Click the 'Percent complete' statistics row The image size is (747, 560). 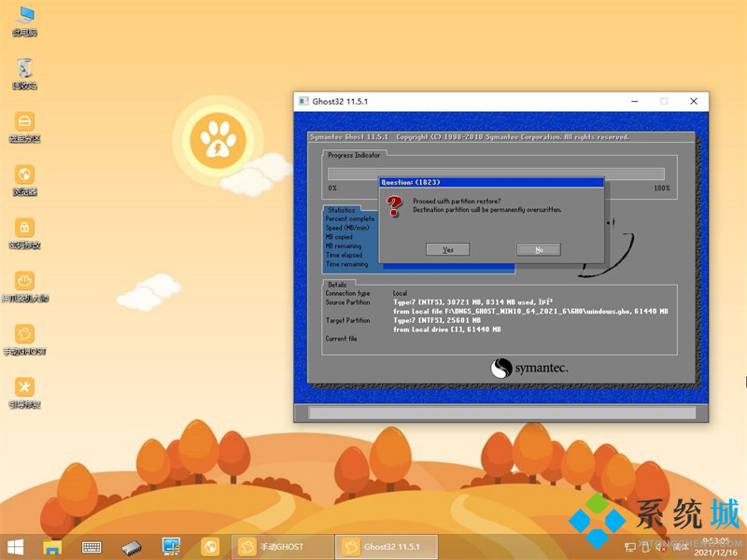pyautogui.click(x=350, y=218)
